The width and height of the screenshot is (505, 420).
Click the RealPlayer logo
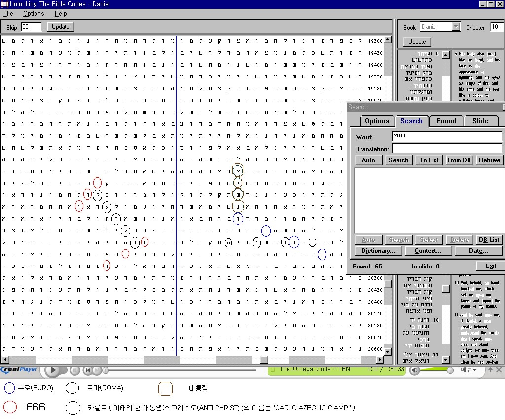tap(19, 370)
